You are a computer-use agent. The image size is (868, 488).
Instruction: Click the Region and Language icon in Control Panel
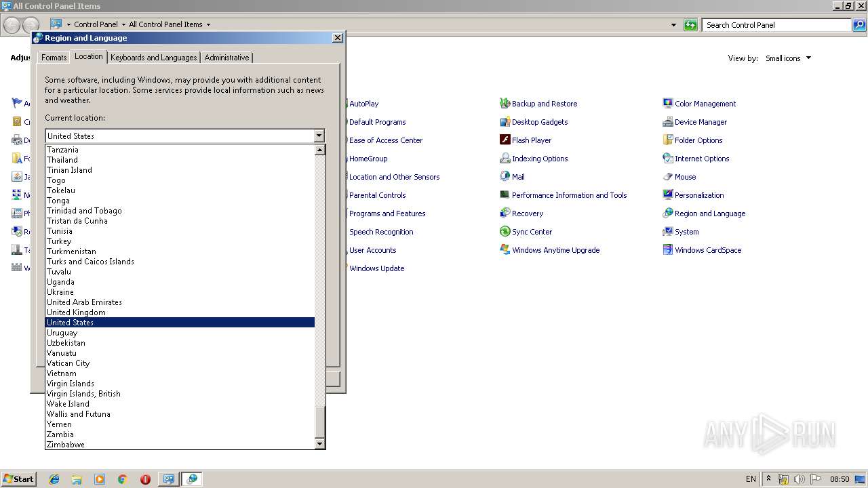pos(668,213)
